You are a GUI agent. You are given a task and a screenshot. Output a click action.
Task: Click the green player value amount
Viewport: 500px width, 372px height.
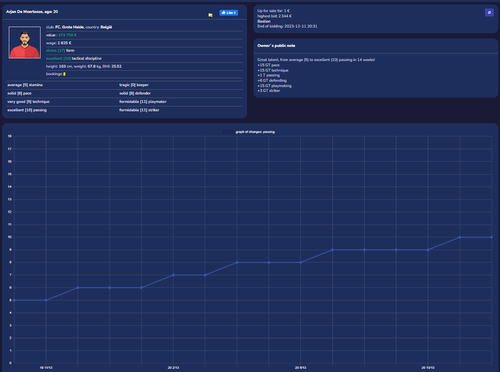(x=67, y=35)
